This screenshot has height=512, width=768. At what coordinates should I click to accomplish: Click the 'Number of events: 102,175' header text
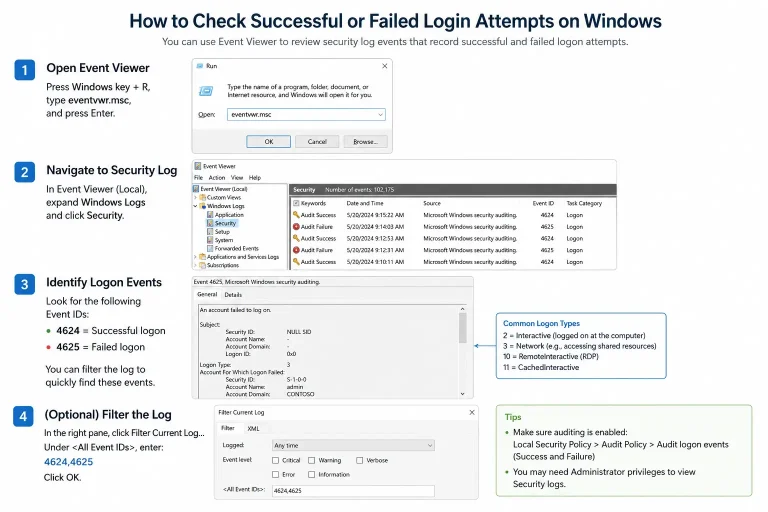[x=360, y=190]
